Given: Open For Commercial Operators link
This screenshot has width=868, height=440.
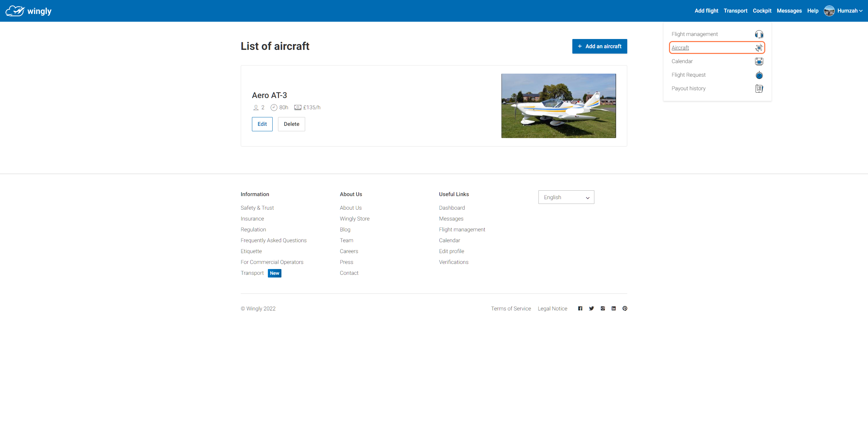Looking at the screenshot, I should [x=272, y=262].
